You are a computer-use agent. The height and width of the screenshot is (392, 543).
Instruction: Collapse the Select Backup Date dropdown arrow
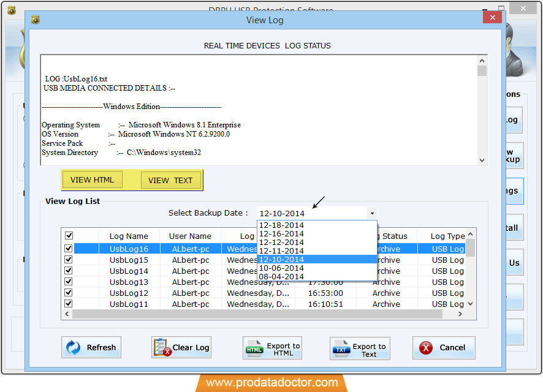[371, 214]
